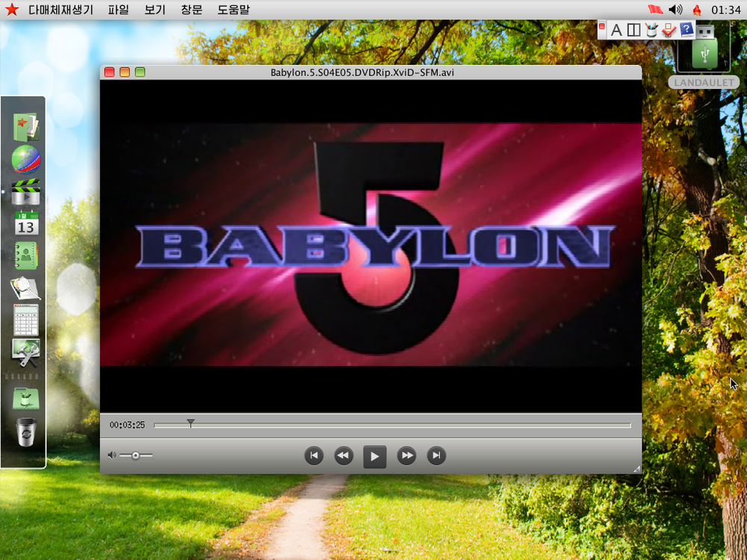This screenshot has height=560, width=747.
Task: Click the 00:03:25 elapsed time display
Action: tap(127, 425)
